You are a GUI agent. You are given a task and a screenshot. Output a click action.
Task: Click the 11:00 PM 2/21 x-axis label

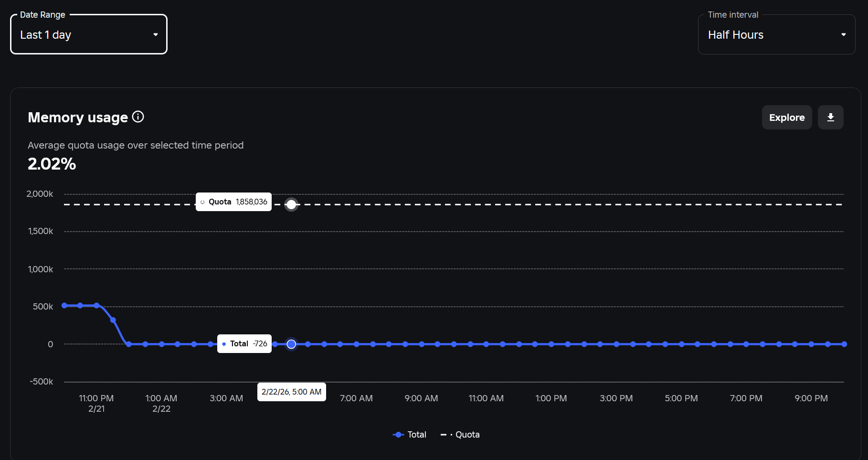coord(96,403)
